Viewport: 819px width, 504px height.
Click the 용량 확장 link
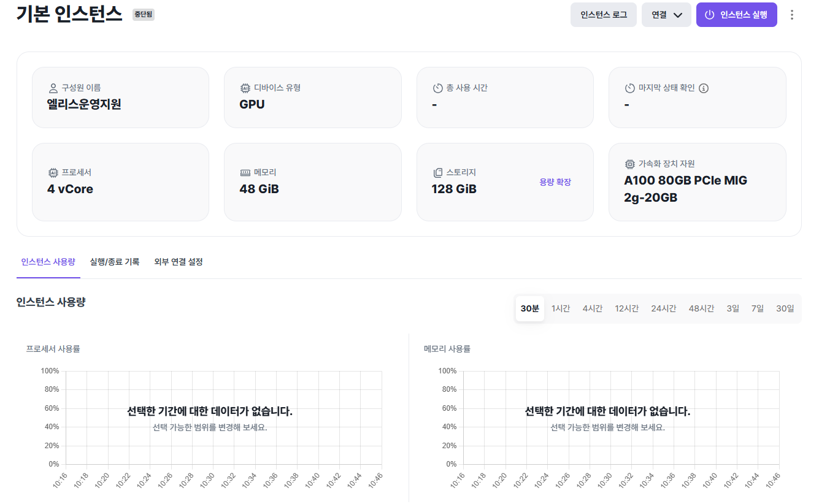[x=555, y=182]
